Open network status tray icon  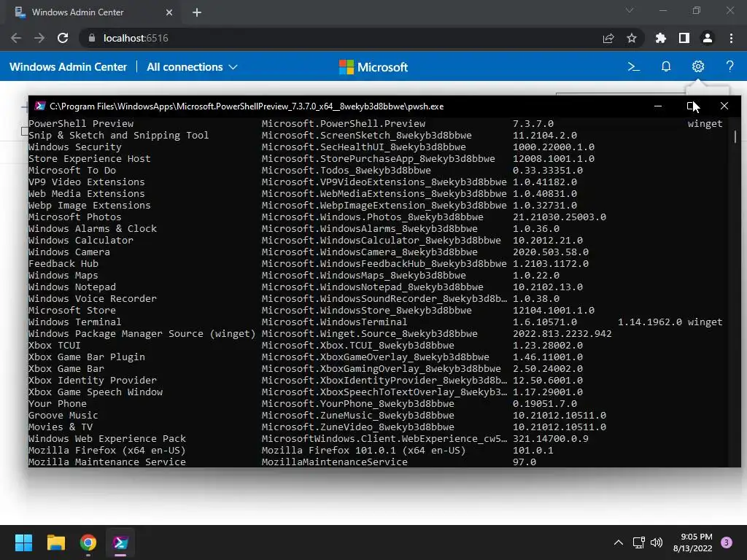point(639,542)
